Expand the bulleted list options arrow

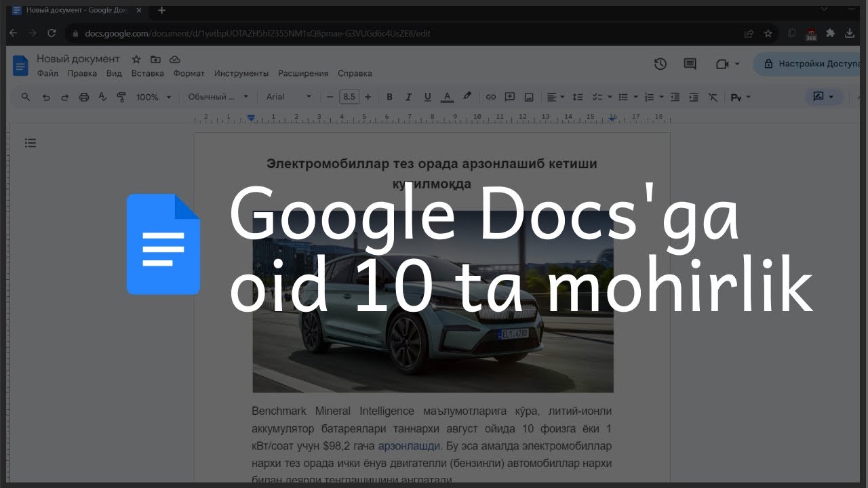tap(635, 97)
